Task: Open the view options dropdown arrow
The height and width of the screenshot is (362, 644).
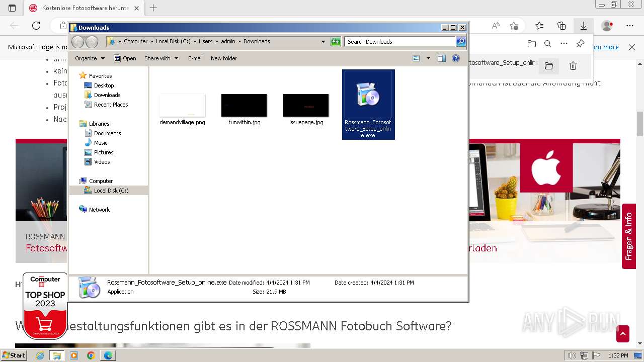Action: pyautogui.click(x=428, y=58)
